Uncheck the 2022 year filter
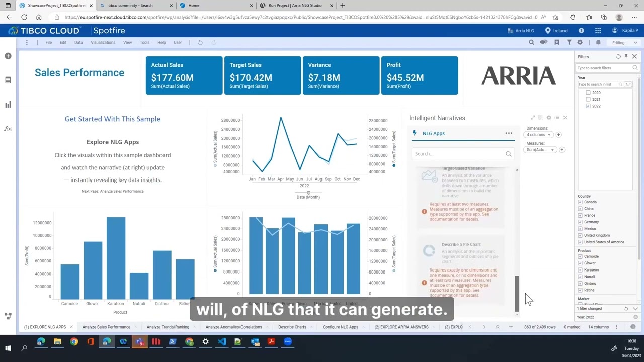644x362 pixels. [588, 106]
